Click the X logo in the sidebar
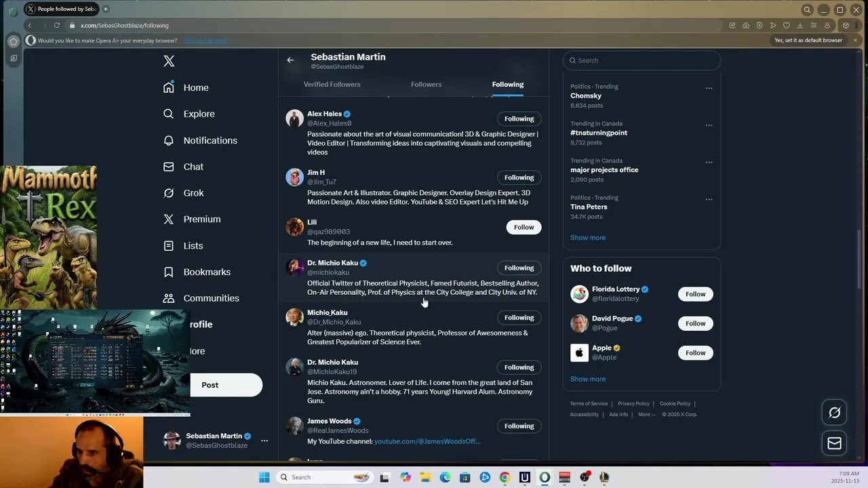 (x=169, y=61)
